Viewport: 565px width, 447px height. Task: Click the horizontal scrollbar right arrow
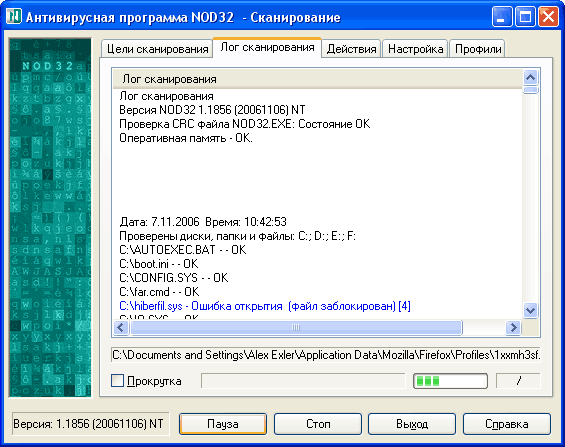(513, 328)
